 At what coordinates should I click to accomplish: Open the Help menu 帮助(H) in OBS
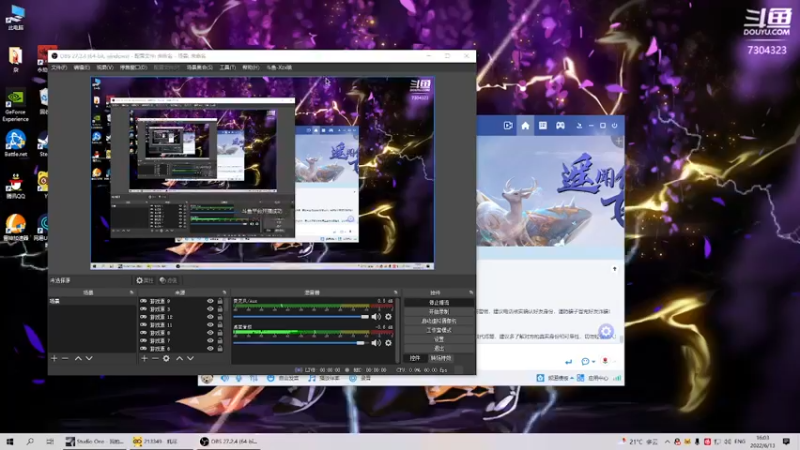(x=251, y=67)
